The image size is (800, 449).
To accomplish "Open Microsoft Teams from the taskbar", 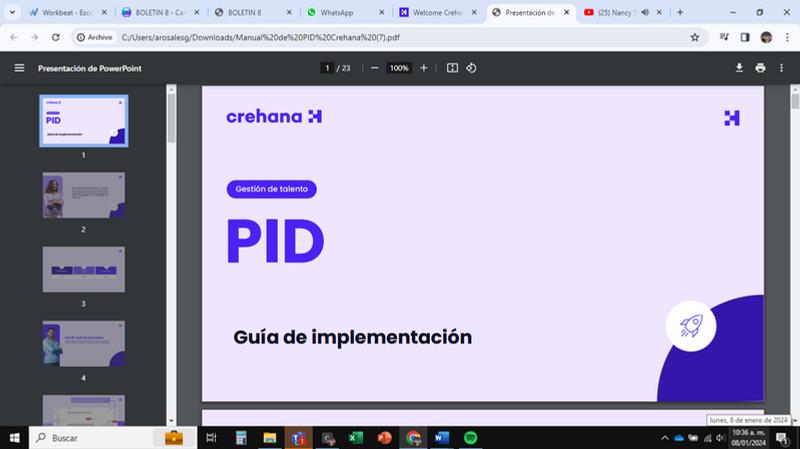I will pos(298,438).
